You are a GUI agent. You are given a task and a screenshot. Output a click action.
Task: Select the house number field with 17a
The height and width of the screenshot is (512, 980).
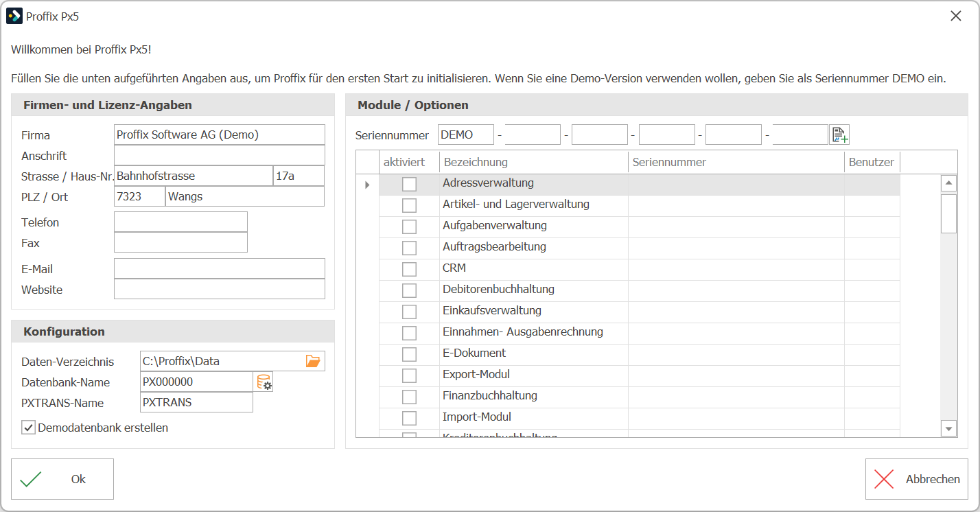pos(299,176)
